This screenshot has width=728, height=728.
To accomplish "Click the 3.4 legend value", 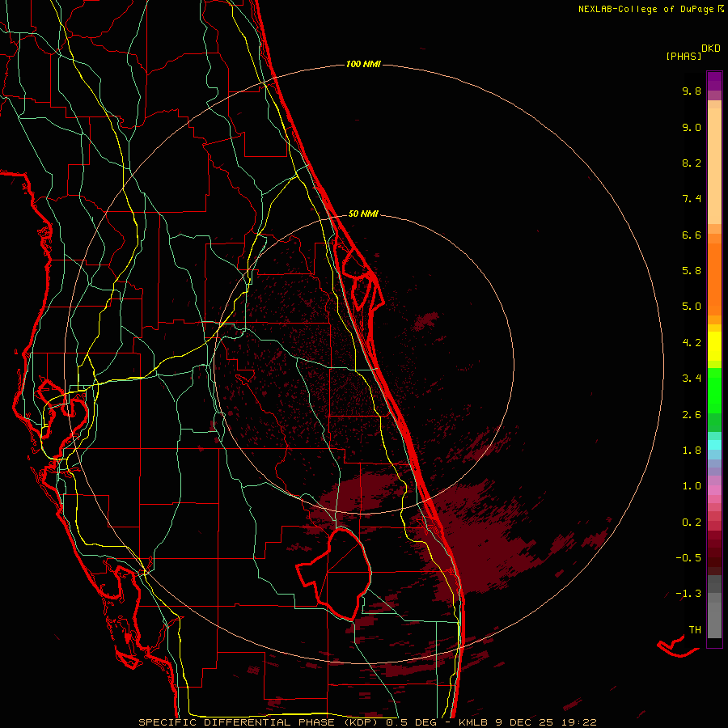I will (x=692, y=379).
